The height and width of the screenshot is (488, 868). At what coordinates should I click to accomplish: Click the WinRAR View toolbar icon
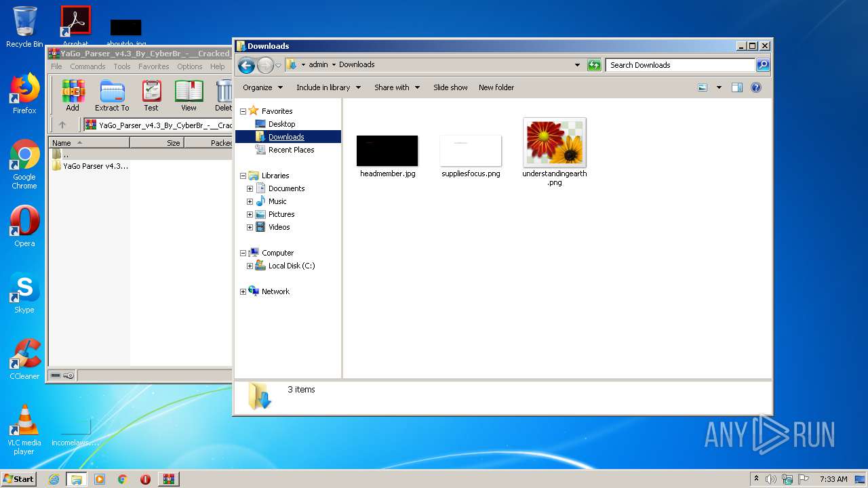click(189, 95)
